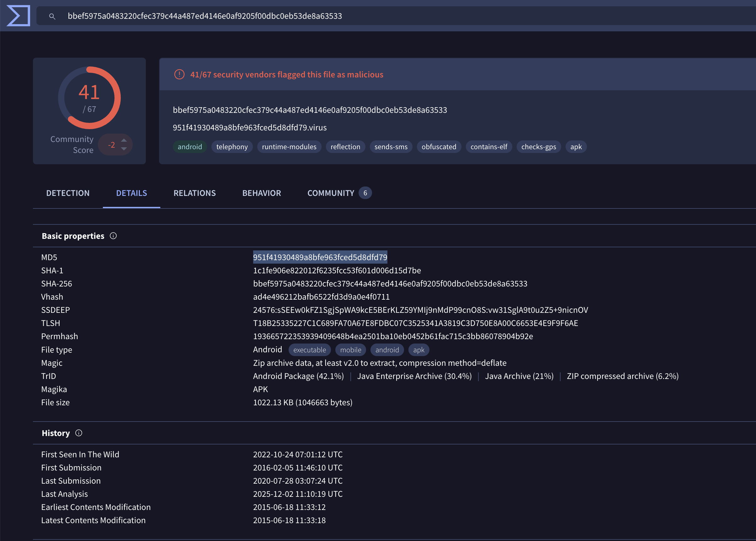
Task: Click the contains-elf tag
Action: (489, 147)
